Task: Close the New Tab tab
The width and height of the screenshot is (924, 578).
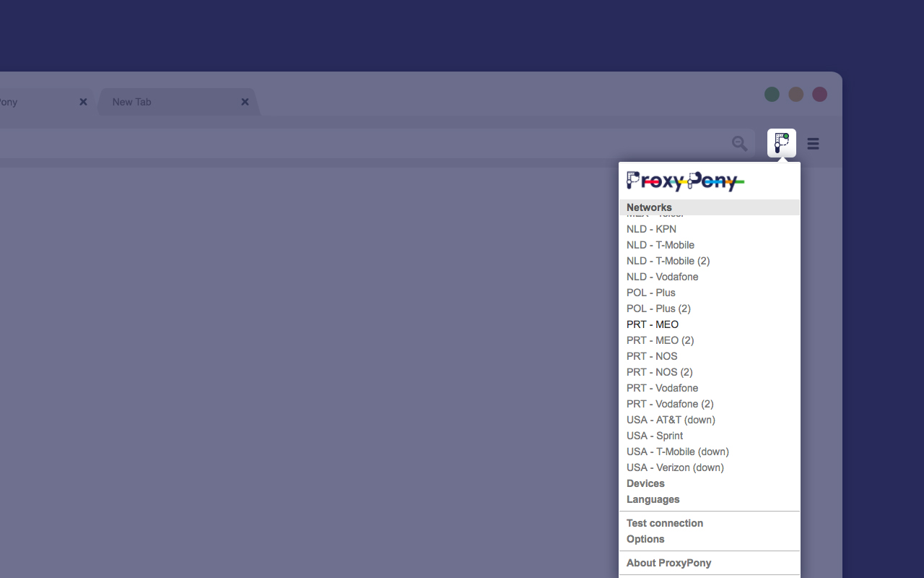Action: click(x=245, y=102)
